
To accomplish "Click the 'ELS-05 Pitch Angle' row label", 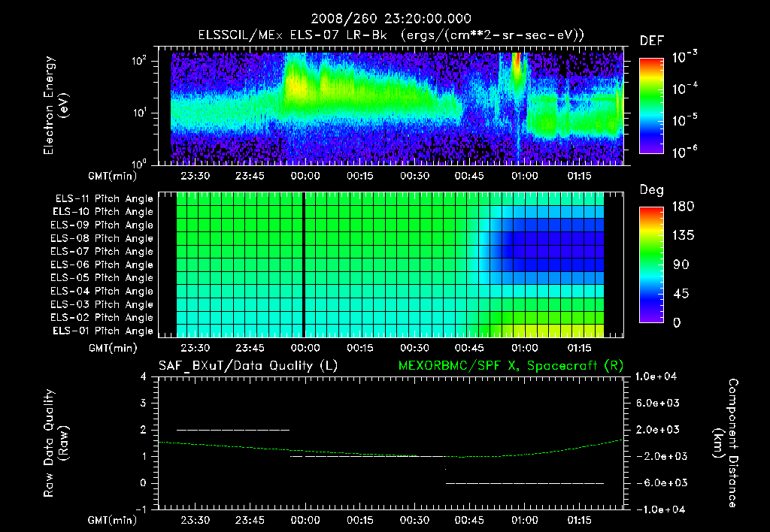I will point(102,278).
